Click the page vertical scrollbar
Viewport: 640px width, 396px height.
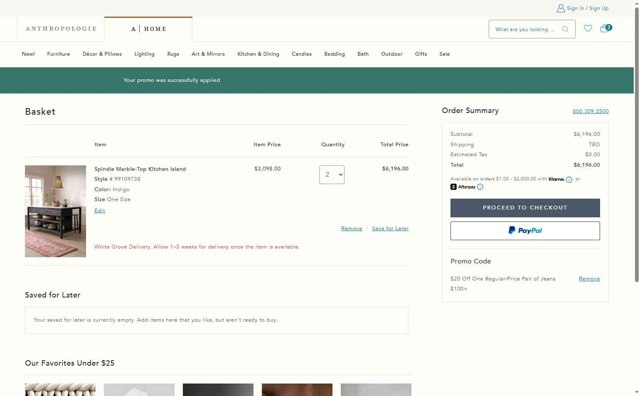636,145
